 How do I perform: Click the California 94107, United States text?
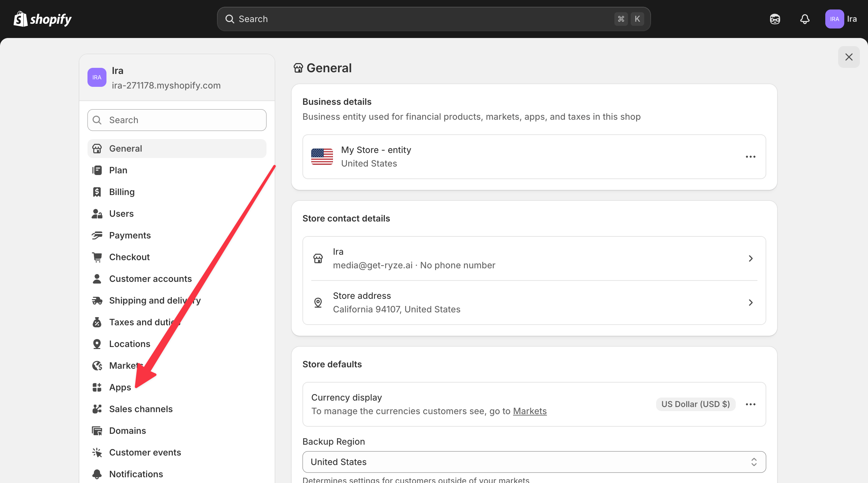[397, 309]
